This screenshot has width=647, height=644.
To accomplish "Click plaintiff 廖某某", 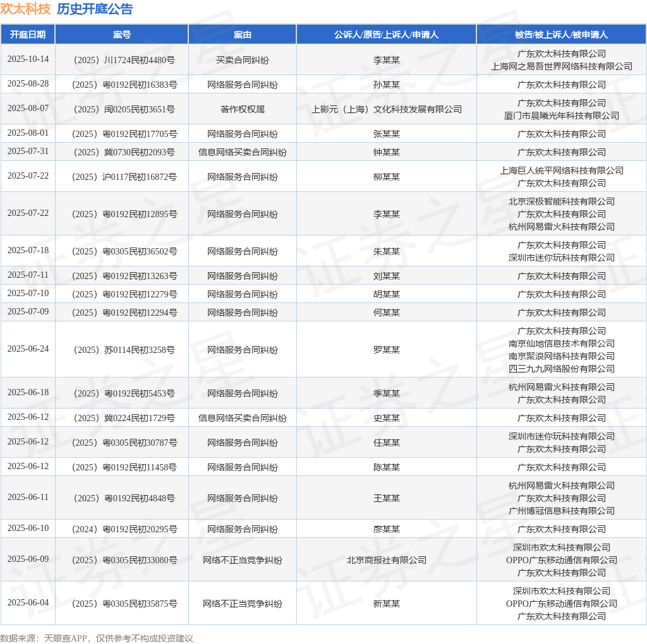I will 386,529.
